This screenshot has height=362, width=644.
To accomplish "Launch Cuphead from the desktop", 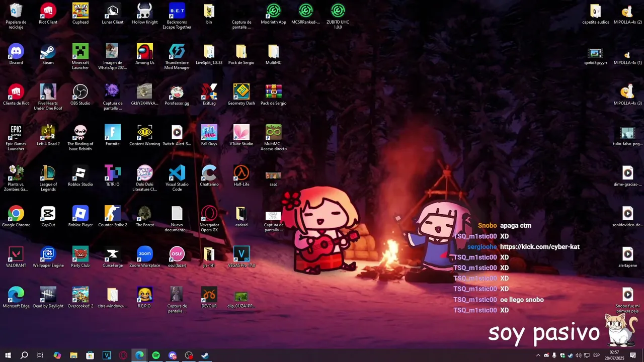I will tap(80, 14).
